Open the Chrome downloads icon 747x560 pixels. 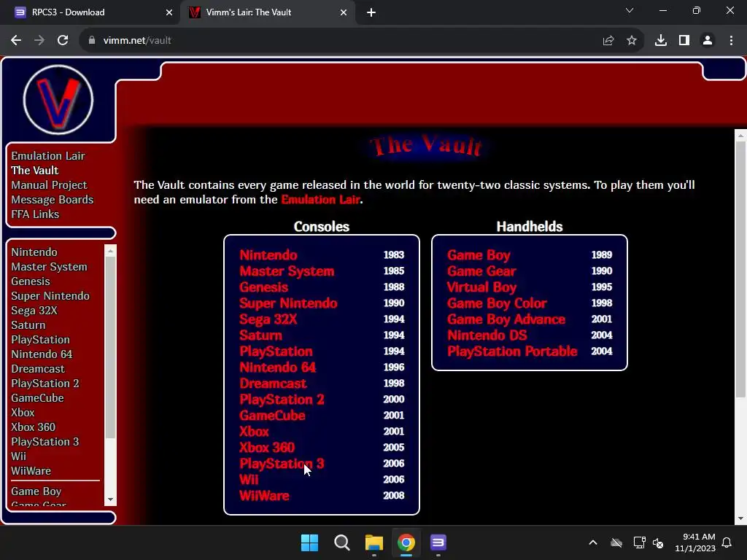coord(661,41)
